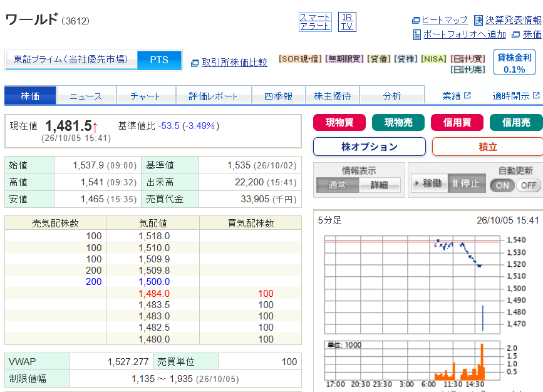Screen dimensions: 543x392
Task: Open the 取引所株価比較 link
Action: [x=234, y=63]
